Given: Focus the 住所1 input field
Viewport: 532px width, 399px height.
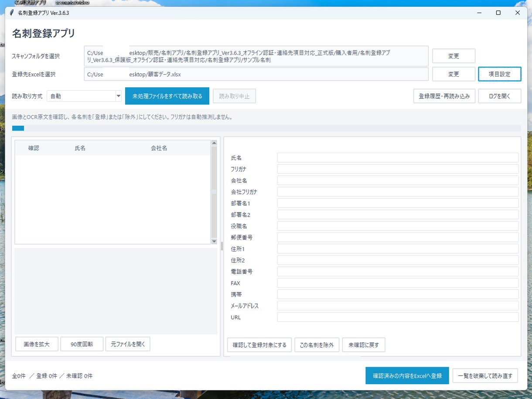Looking at the screenshot, I should pos(398,248).
